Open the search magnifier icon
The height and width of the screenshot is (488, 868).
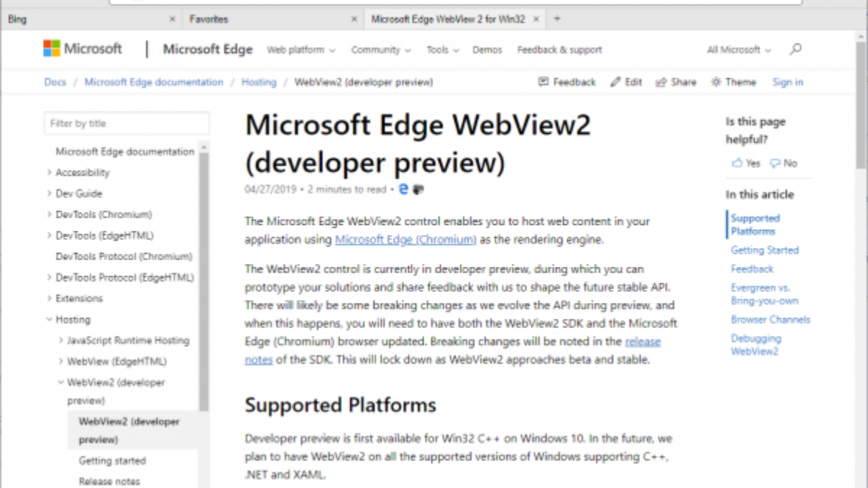click(x=796, y=49)
